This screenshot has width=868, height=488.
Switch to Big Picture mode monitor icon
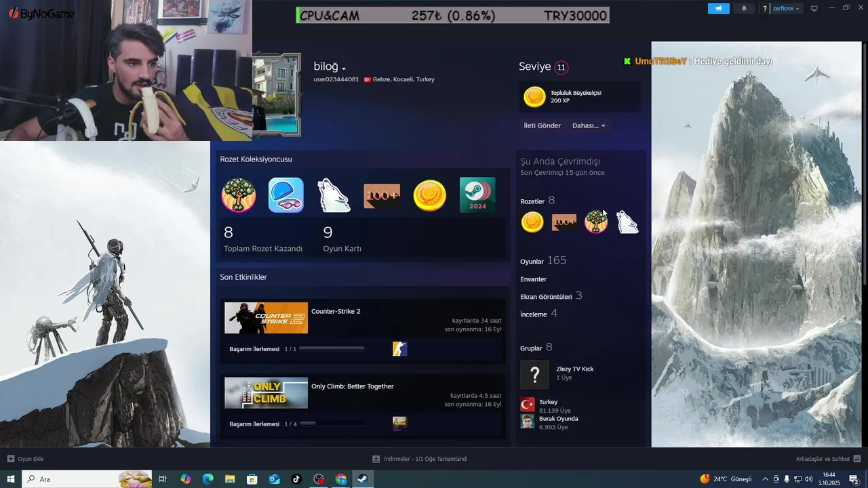[814, 8]
